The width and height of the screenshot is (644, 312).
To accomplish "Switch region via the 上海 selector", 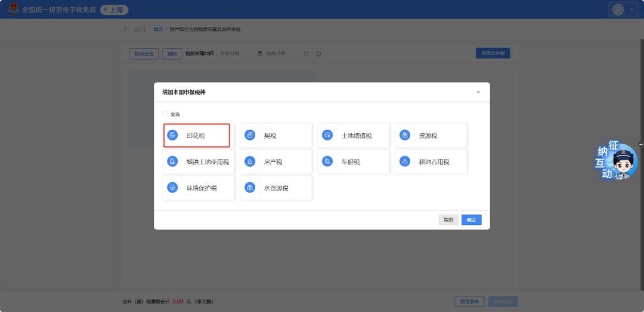I will tap(114, 10).
